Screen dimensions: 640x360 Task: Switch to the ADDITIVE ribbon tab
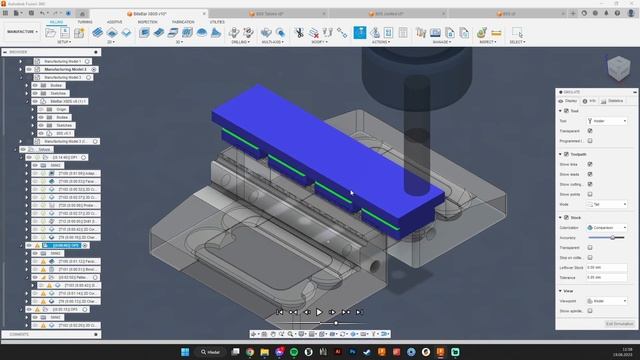(114, 22)
